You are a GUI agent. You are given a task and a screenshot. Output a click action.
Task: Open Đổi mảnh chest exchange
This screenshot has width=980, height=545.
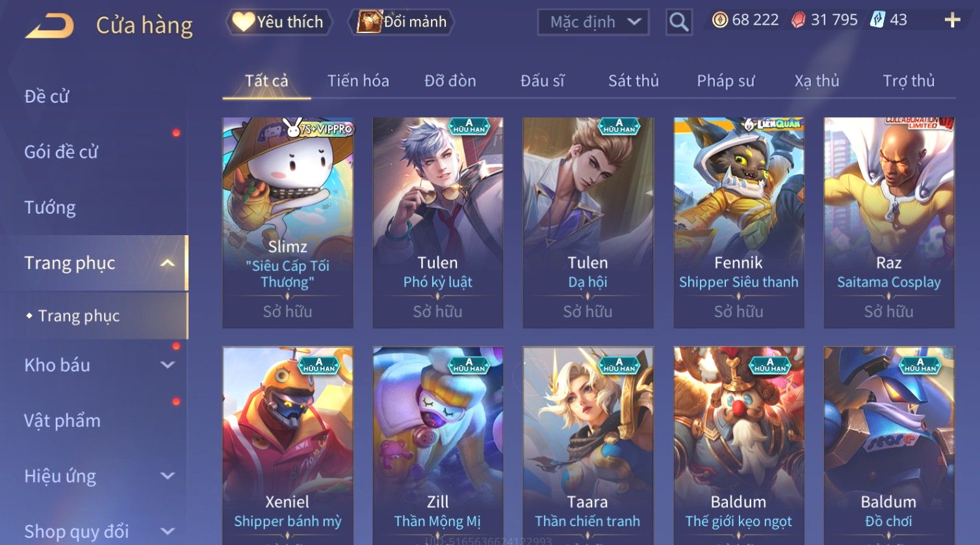pos(402,22)
